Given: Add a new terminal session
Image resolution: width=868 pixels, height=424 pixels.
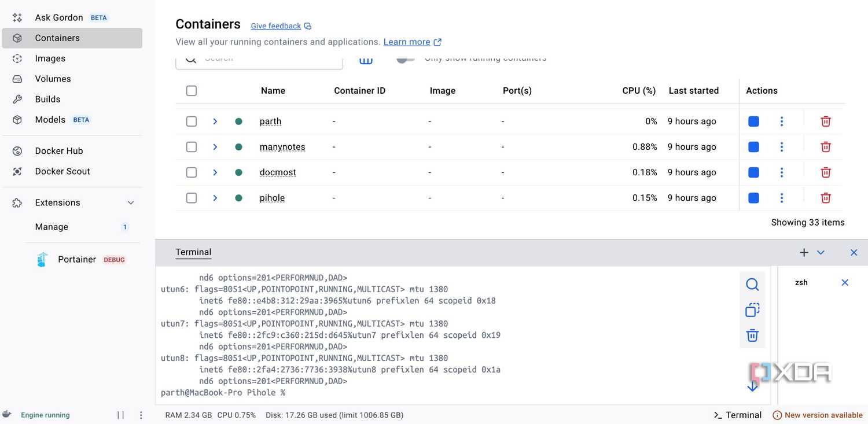Looking at the screenshot, I should (804, 253).
